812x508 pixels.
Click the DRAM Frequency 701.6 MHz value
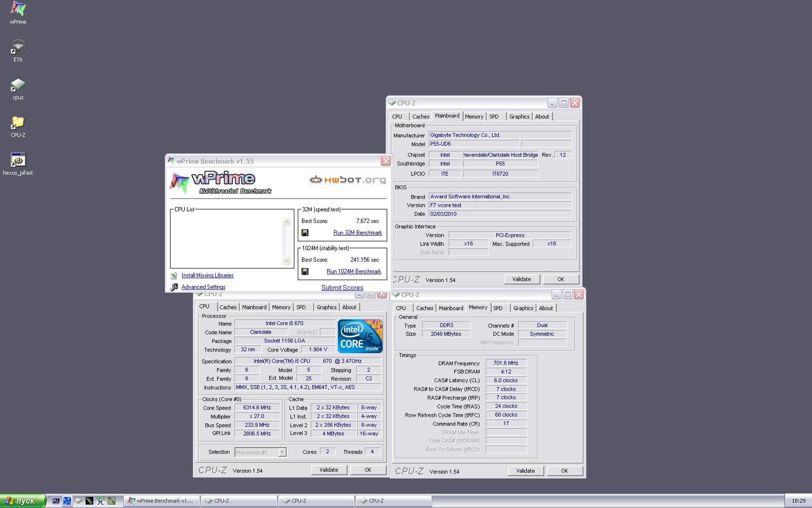coord(506,363)
